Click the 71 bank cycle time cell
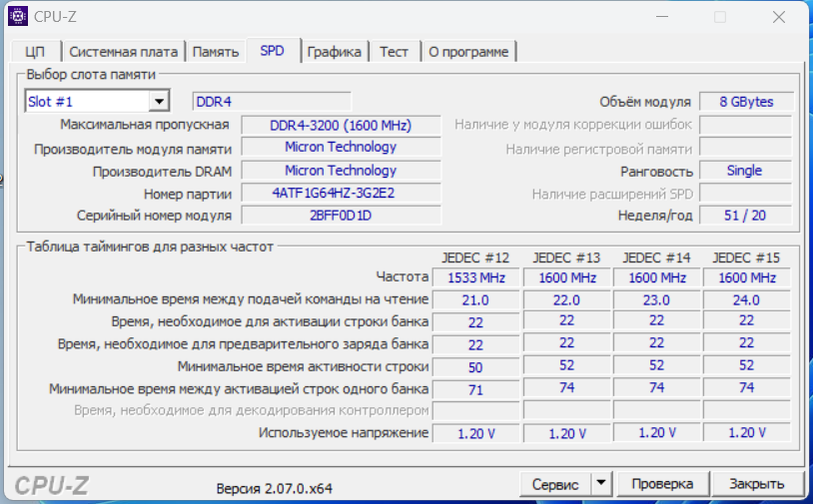Viewport: 813px width, 504px height. pyautogui.click(x=476, y=389)
